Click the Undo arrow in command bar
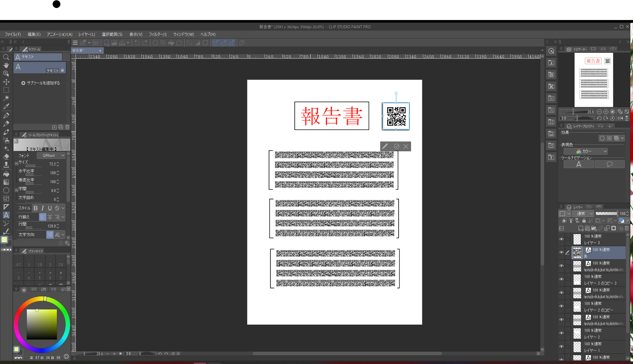Image resolution: width=633 pixels, height=364 pixels. coord(137,43)
